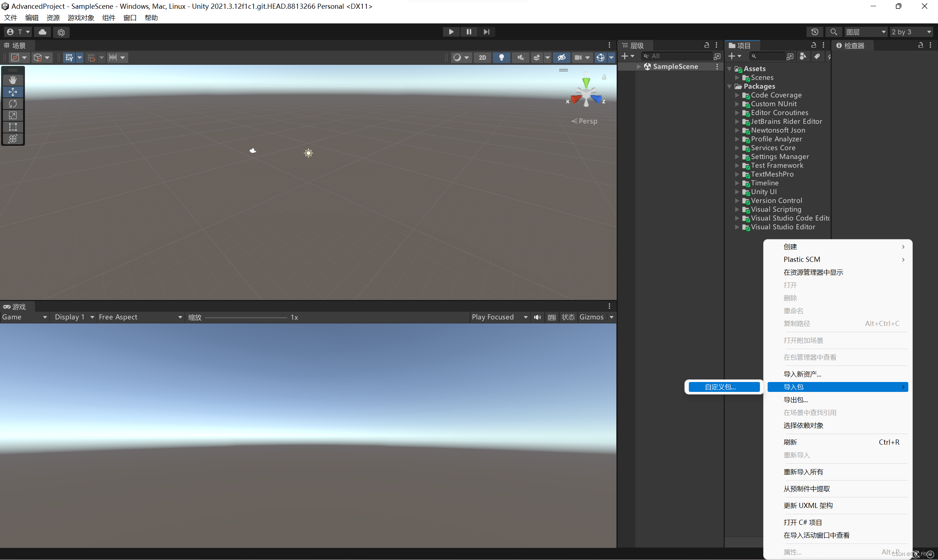938x560 pixels.
Task: Mute audio in Game view
Action: point(537,318)
